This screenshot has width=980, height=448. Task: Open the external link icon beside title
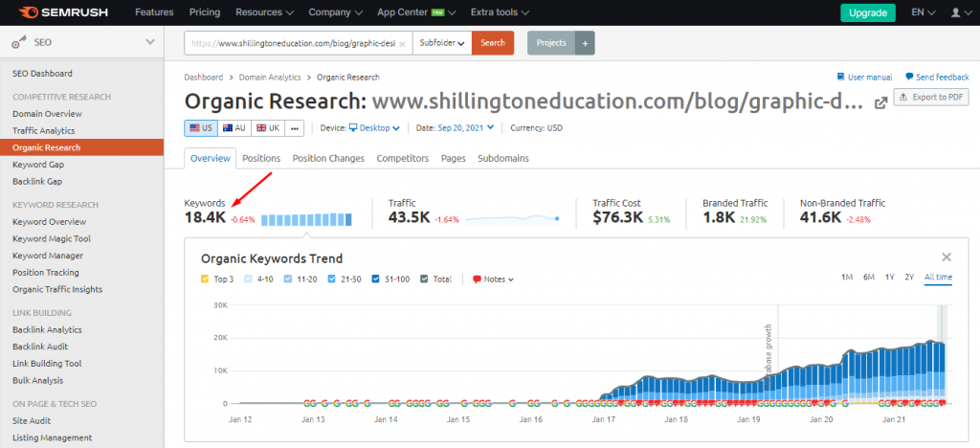click(x=881, y=103)
